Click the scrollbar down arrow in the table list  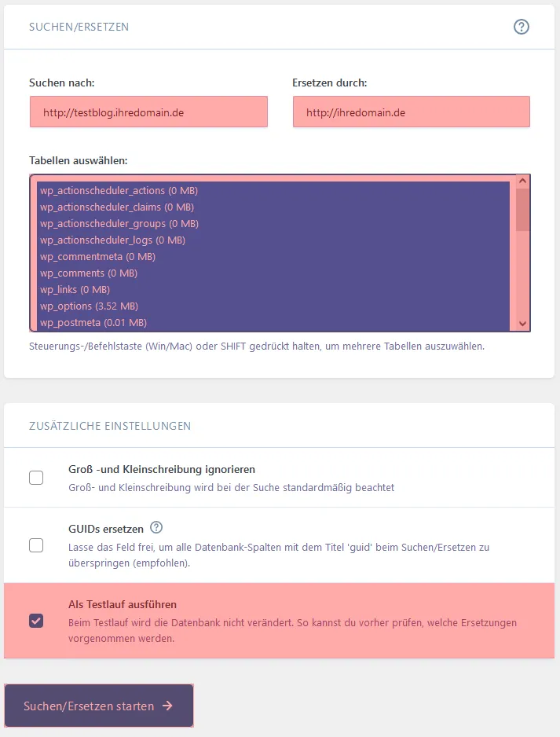(x=521, y=323)
